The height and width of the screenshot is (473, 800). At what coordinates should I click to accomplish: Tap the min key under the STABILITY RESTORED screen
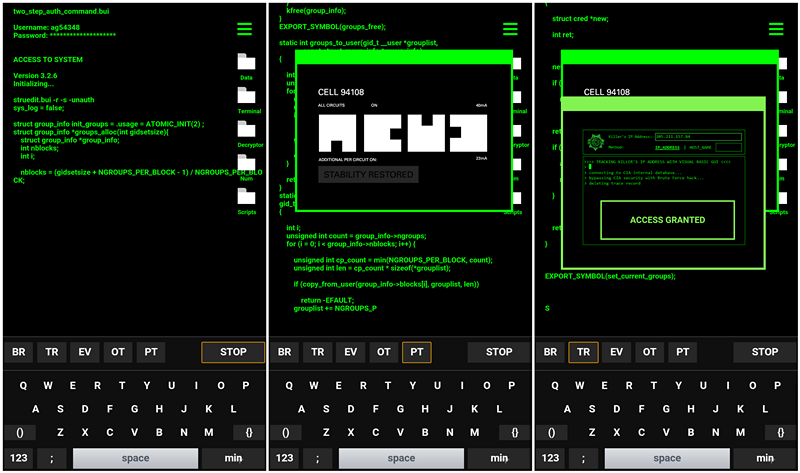coord(499,458)
